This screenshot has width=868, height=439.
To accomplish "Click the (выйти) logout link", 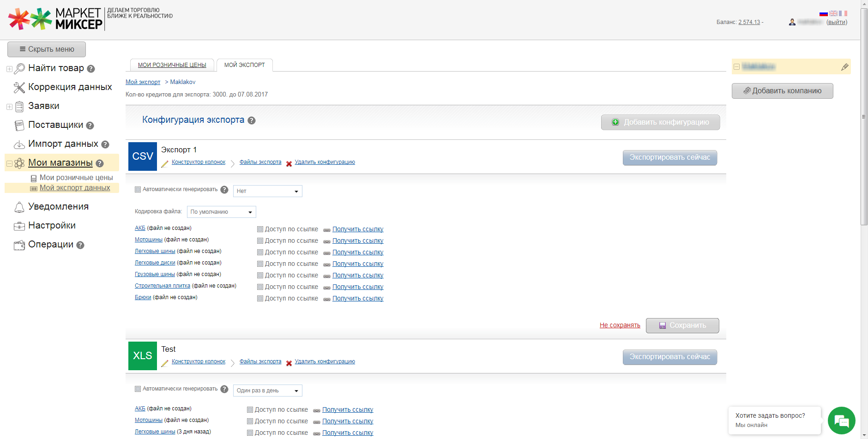I will (x=837, y=22).
